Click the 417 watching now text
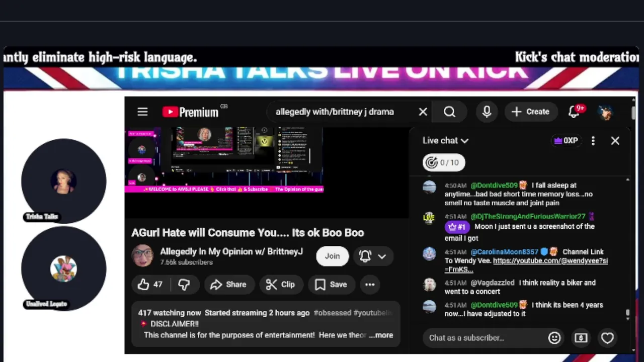 point(170,313)
